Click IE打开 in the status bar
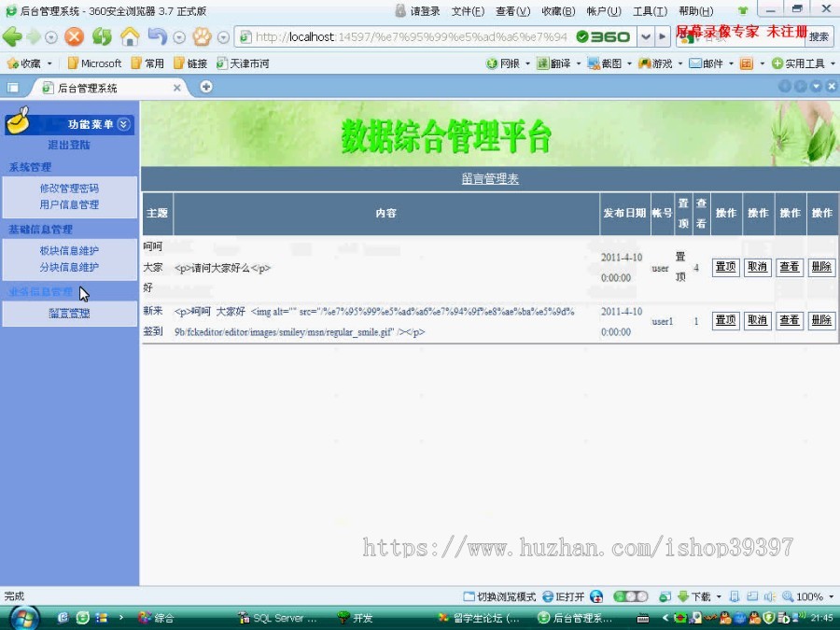Screen dimensions: 840x630 pos(564,596)
